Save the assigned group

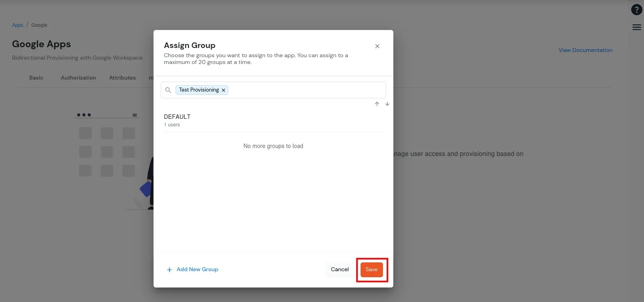tap(372, 269)
